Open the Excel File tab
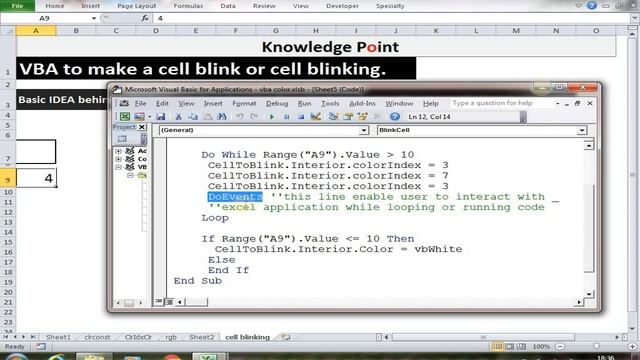The height and width of the screenshot is (360, 640). (x=18, y=6)
